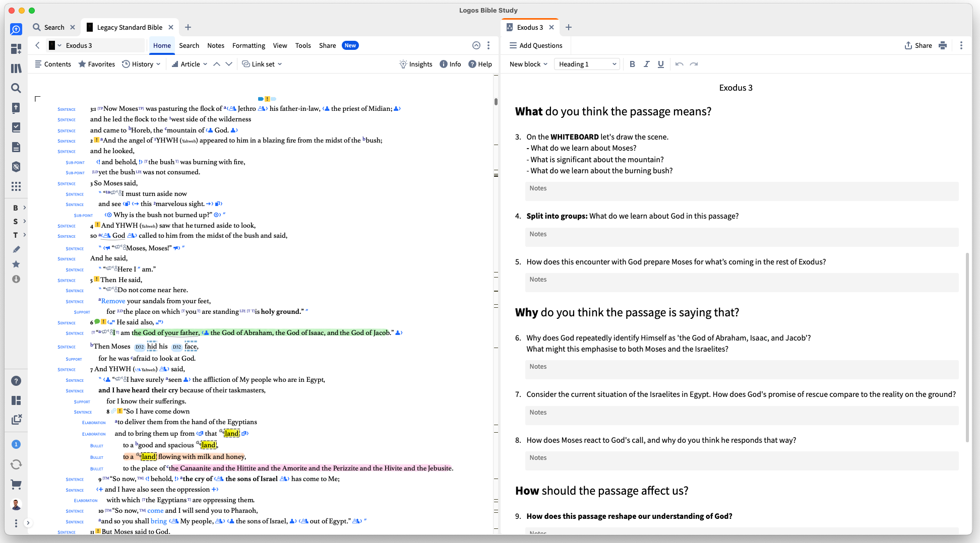This screenshot has width=980, height=543.
Task: Click the Bible text panel vertical scrollbar
Action: coord(496,302)
